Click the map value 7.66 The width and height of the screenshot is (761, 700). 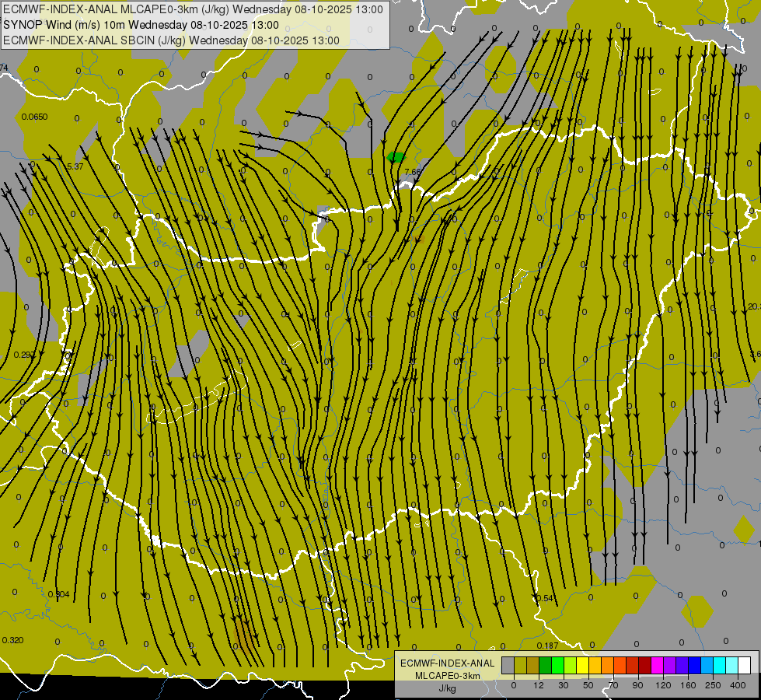click(413, 172)
